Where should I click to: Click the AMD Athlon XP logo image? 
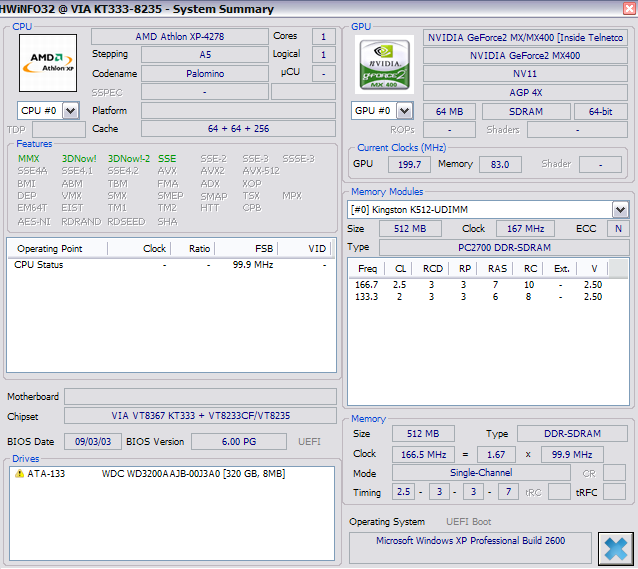(x=48, y=63)
